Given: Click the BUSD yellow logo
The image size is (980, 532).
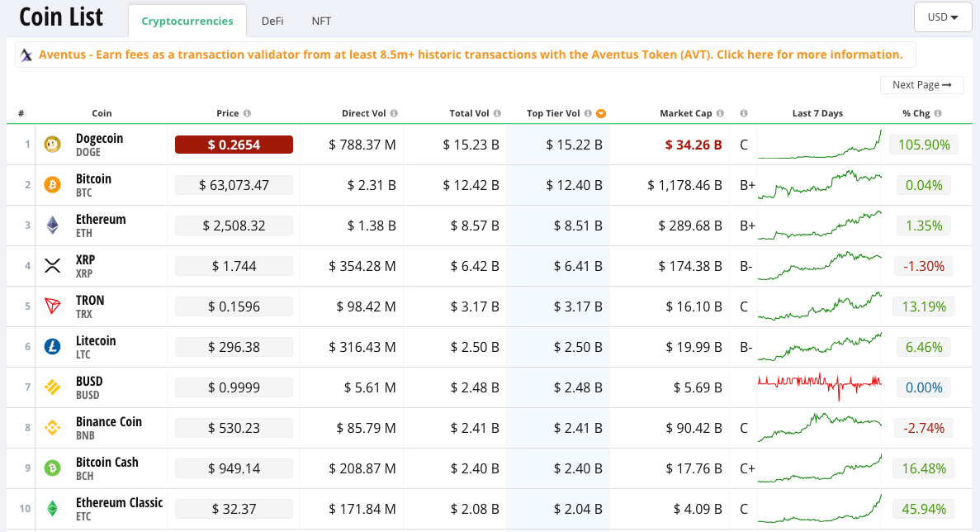Looking at the screenshot, I should (53, 387).
